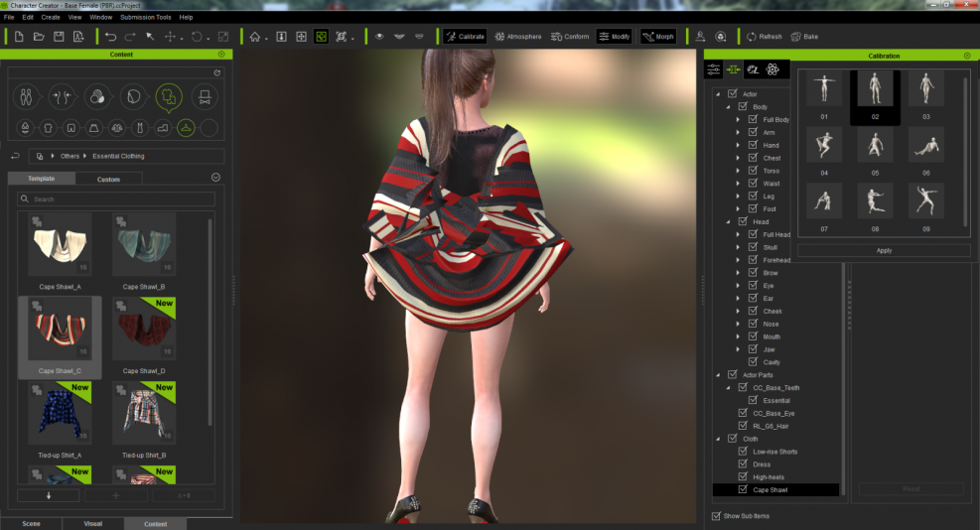Collapse the Head tree group
Viewport: 980px width, 530px height.
point(728,221)
